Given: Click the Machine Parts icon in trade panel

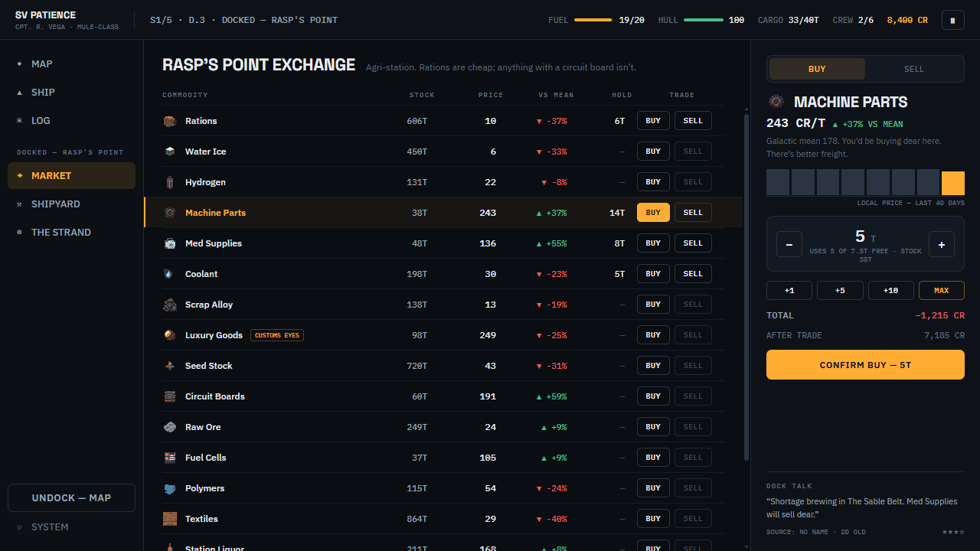Looking at the screenshot, I should coord(776,102).
